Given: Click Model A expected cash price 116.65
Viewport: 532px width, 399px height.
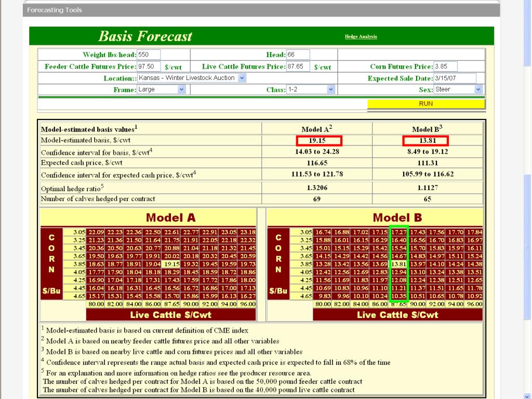Looking at the screenshot, I should click(317, 163).
